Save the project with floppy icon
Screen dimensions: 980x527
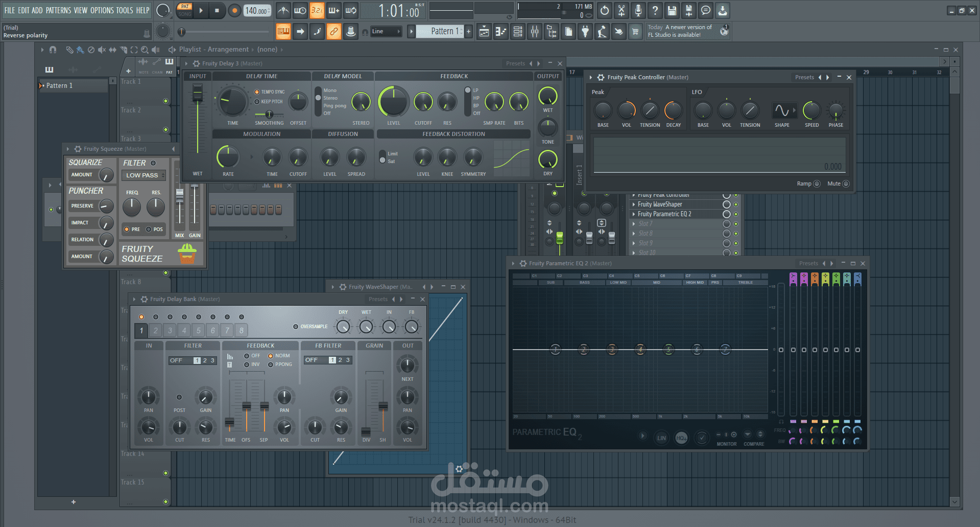[x=672, y=10]
